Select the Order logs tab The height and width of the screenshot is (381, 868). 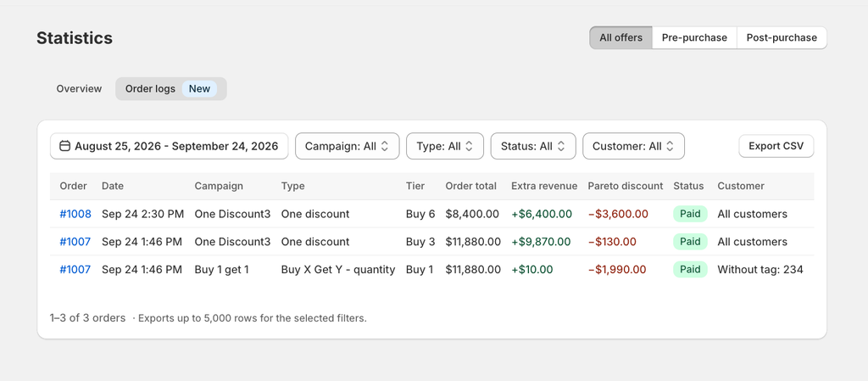click(x=171, y=88)
